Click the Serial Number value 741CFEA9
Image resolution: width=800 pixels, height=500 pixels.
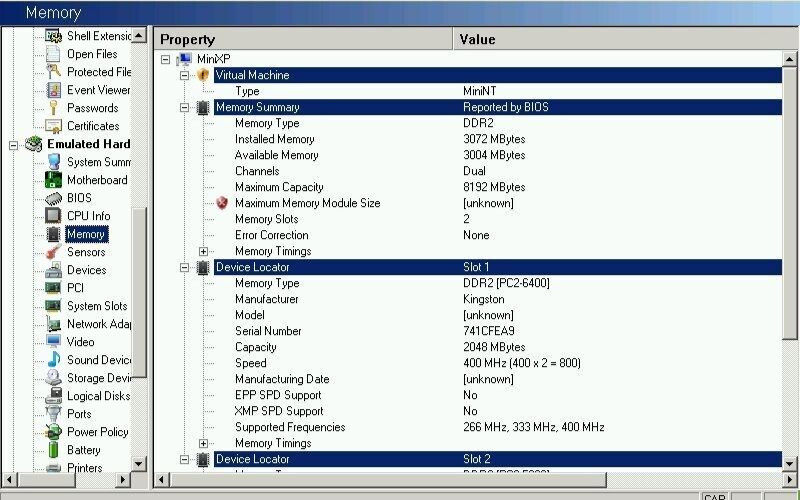(489, 331)
